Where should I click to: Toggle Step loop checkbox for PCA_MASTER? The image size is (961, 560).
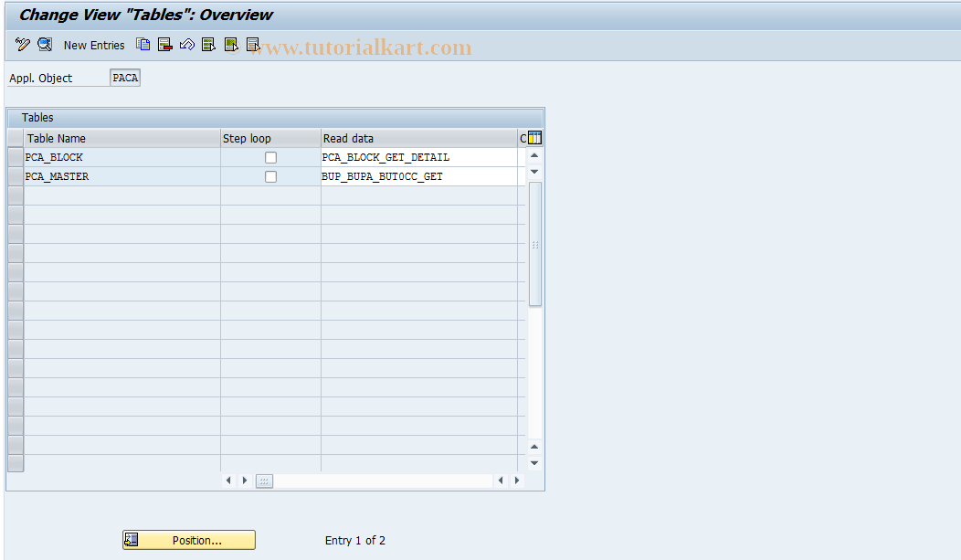pyautogui.click(x=270, y=176)
